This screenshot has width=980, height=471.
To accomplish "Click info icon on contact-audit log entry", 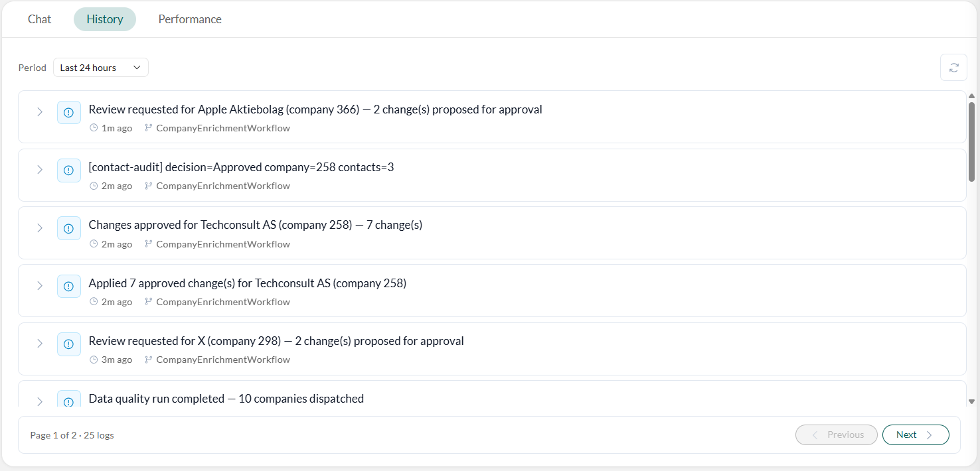I will click(x=68, y=170).
